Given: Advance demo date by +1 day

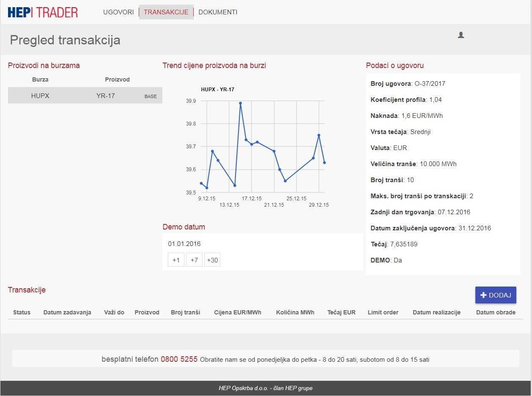Looking at the screenshot, I should click(176, 260).
